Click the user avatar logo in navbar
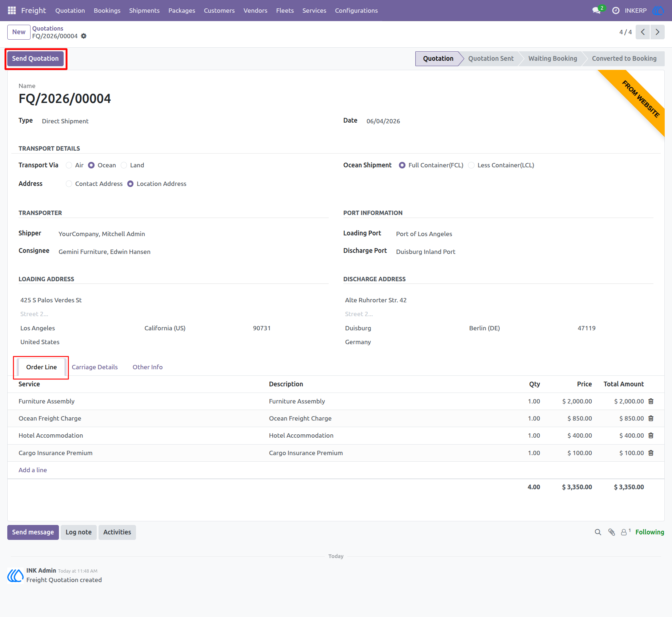Screen dimensions: 672x617 click(658, 11)
